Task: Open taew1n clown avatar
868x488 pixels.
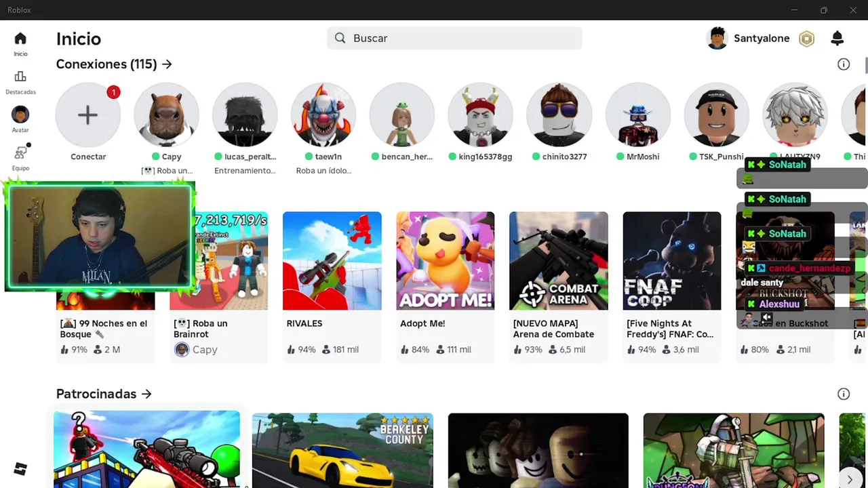Action: [x=323, y=115]
